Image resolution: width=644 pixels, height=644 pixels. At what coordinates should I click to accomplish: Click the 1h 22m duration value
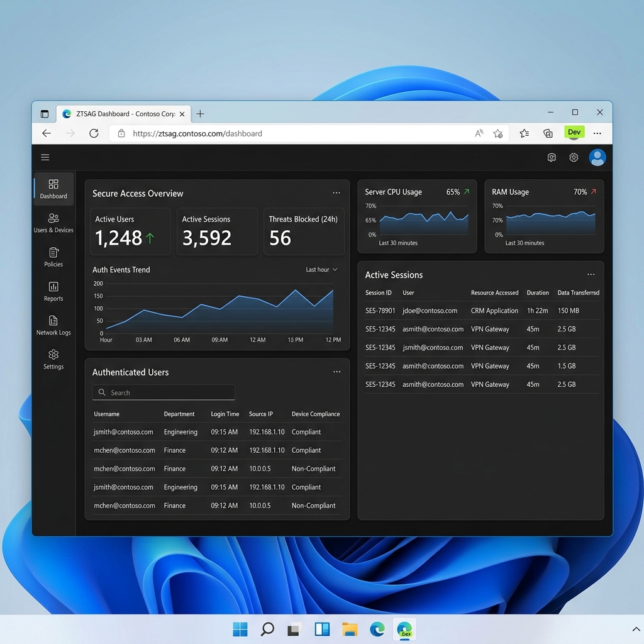pyautogui.click(x=537, y=311)
